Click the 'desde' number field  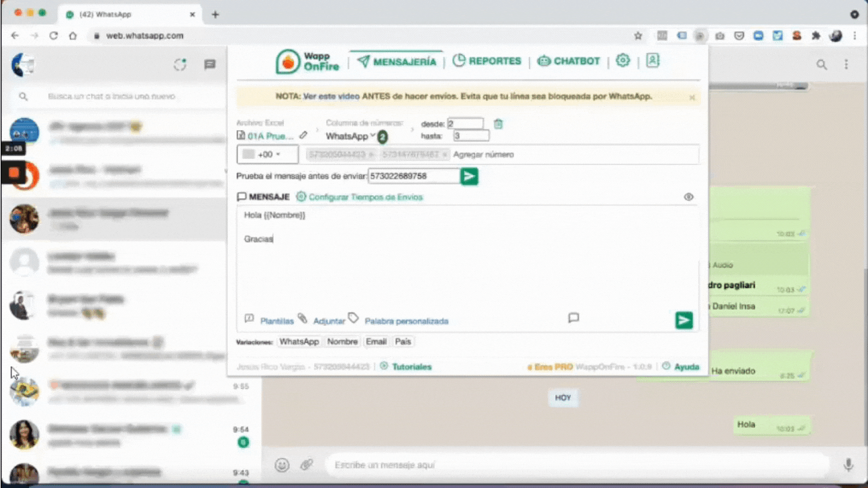tap(465, 124)
